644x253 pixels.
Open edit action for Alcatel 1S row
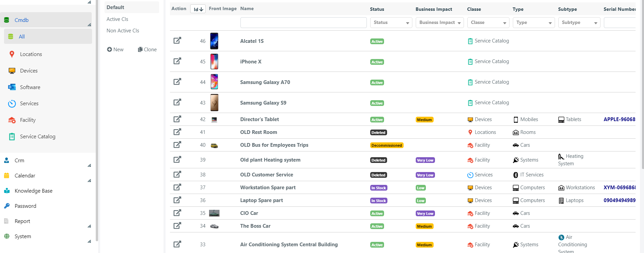[x=177, y=41]
